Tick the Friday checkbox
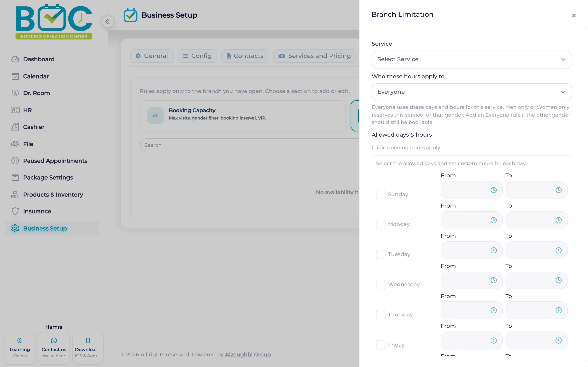 [381, 345]
